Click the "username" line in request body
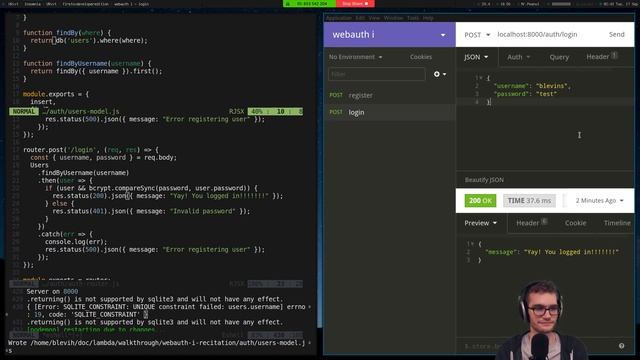640x360 pixels. [532, 86]
